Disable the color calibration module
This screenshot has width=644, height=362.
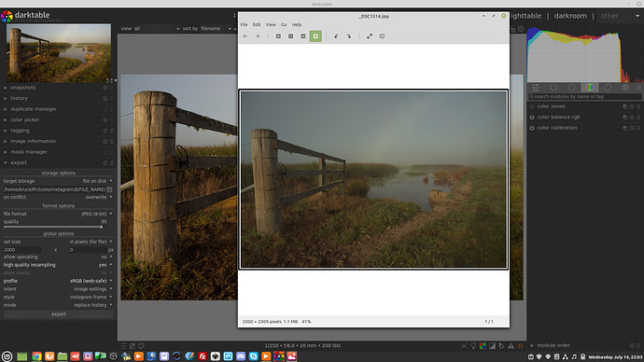click(x=532, y=128)
